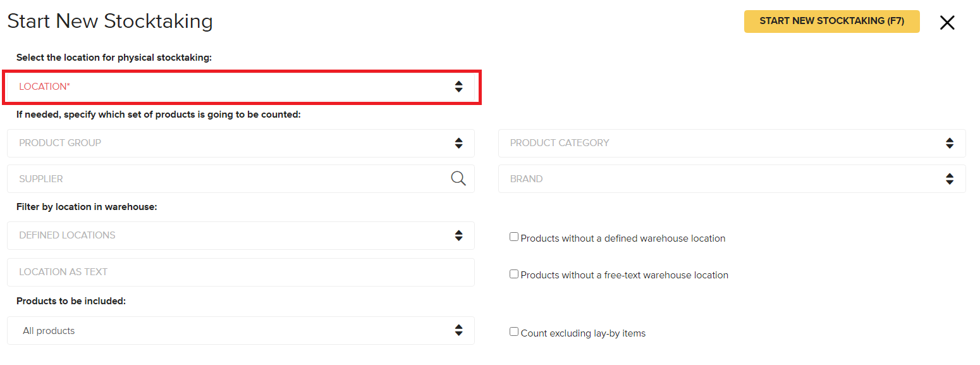
Task: Open the required Location dropdown
Action: pos(241,87)
